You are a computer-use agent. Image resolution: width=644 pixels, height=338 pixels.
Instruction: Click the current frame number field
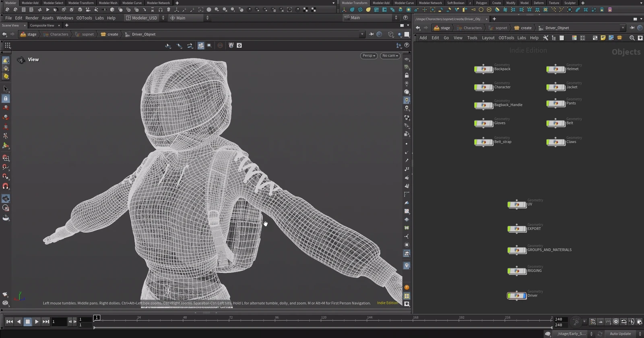pos(59,322)
